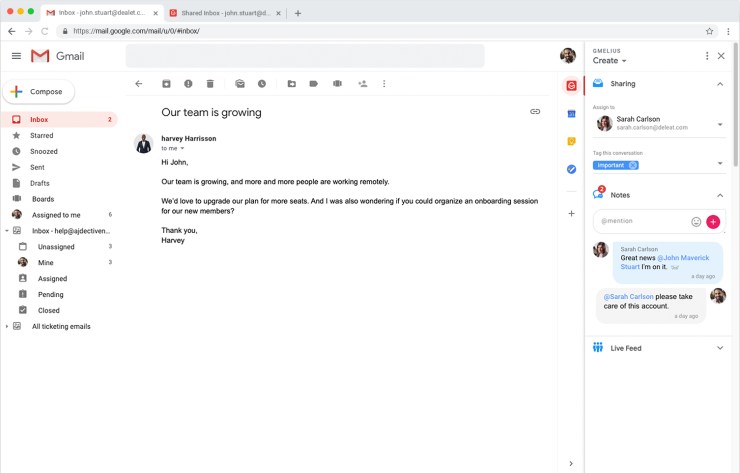
Task: Open Google Keep side panel icon
Action: coord(571,141)
